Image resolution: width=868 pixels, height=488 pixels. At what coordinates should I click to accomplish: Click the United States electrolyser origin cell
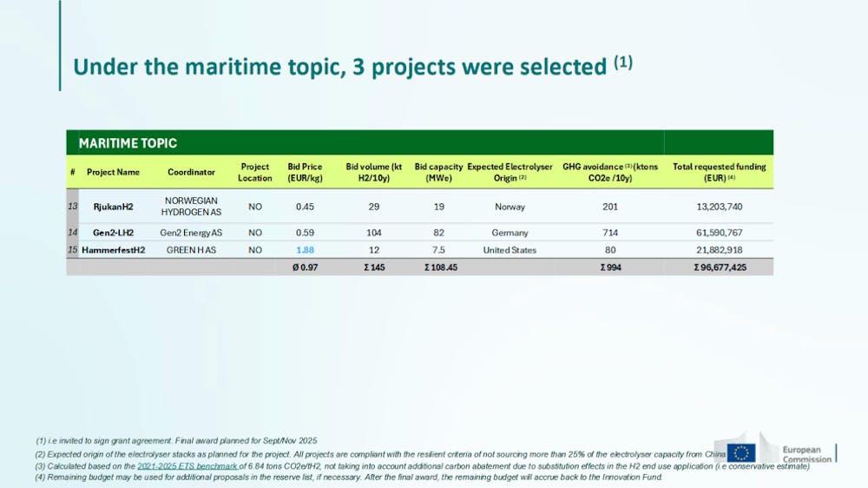510,250
